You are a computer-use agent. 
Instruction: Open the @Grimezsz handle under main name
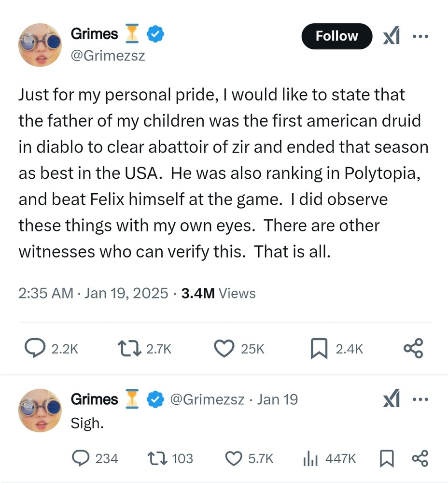pyautogui.click(x=108, y=56)
